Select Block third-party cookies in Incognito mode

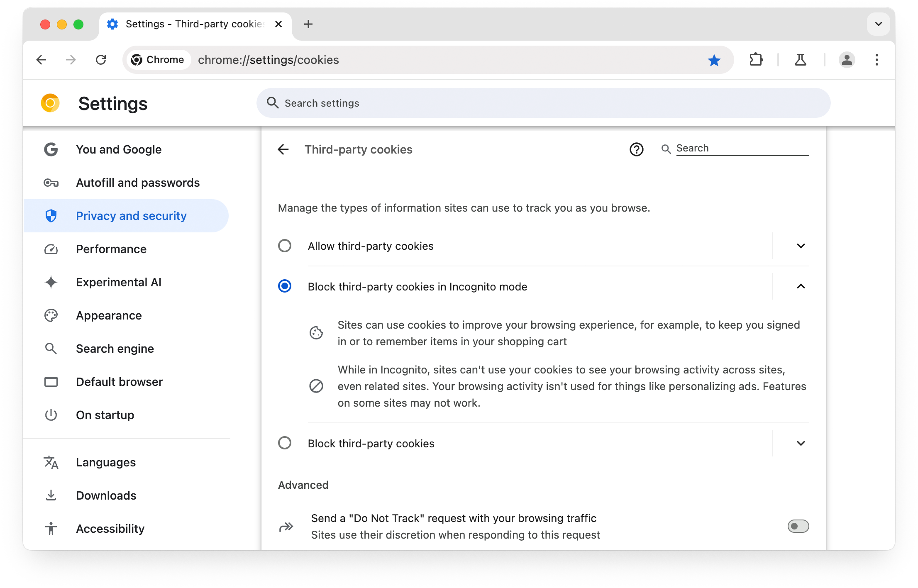tap(285, 286)
